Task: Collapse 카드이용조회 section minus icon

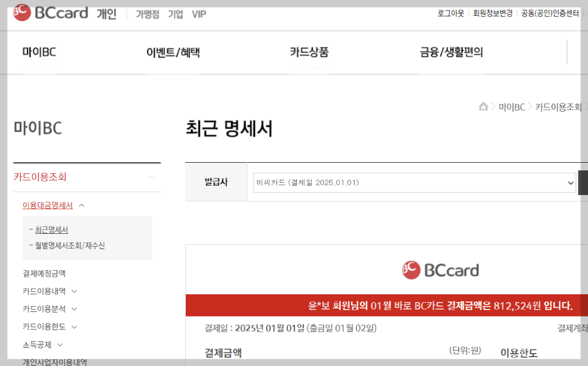Action: click(152, 177)
